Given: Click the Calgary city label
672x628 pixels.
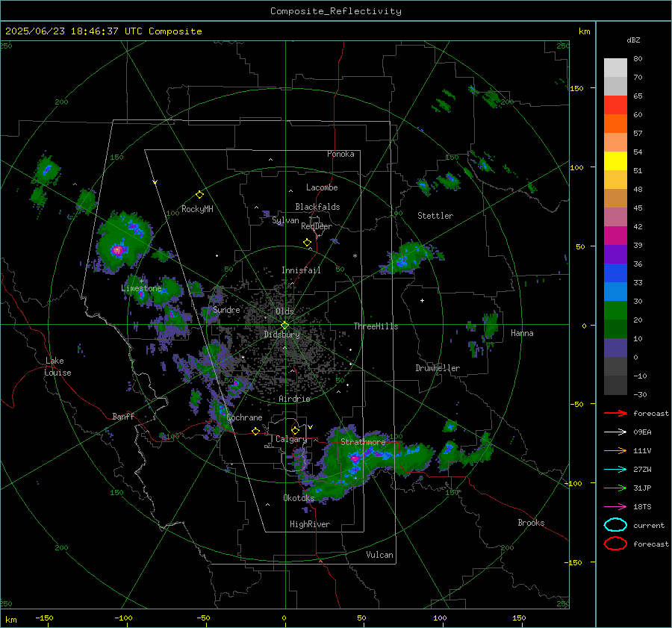Looking at the screenshot, I should click(x=291, y=439).
